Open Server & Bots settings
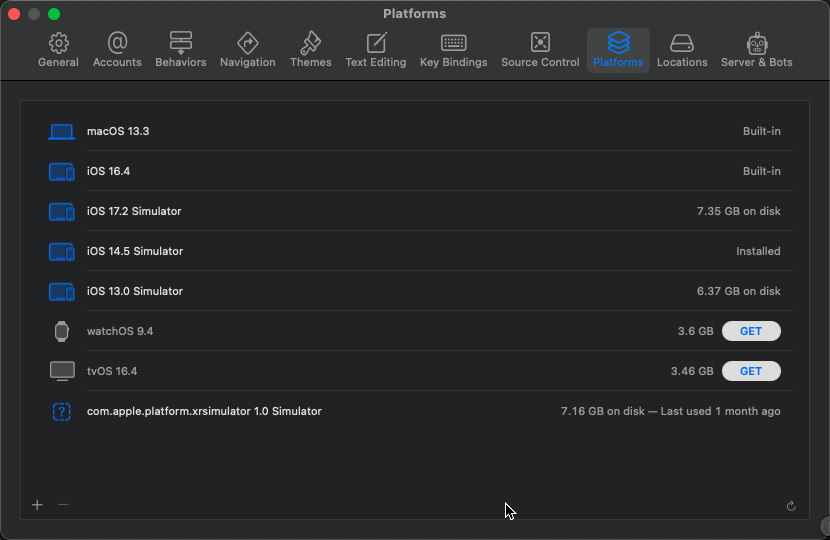Viewport: 830px width, 540px height. click(x=756, y=50)
